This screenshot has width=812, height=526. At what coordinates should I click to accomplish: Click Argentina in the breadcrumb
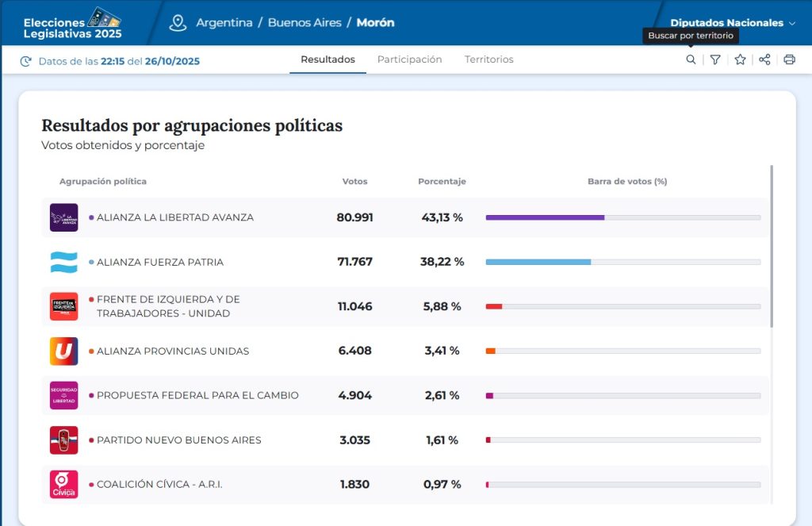tap(224, 23)
